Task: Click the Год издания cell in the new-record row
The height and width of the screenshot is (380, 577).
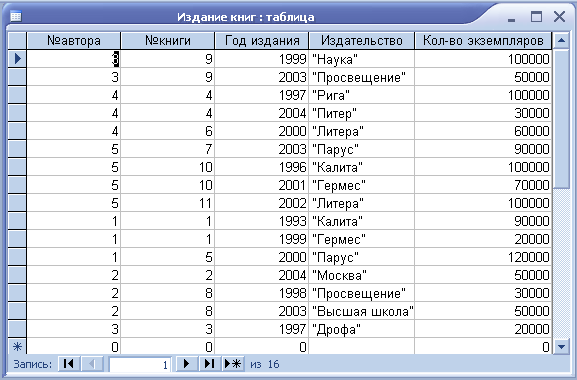Action: pyautogui.click(x=262, y=347)
